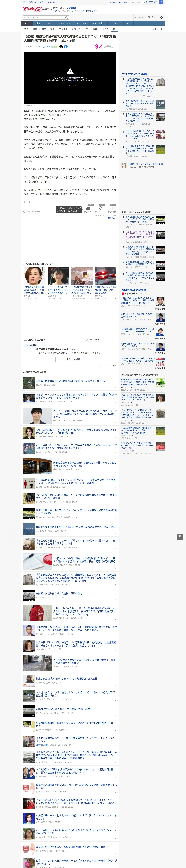Switch to the みんなの意見 tab
The width and height of the screenshot is (186, 868).
click(98, 24)
